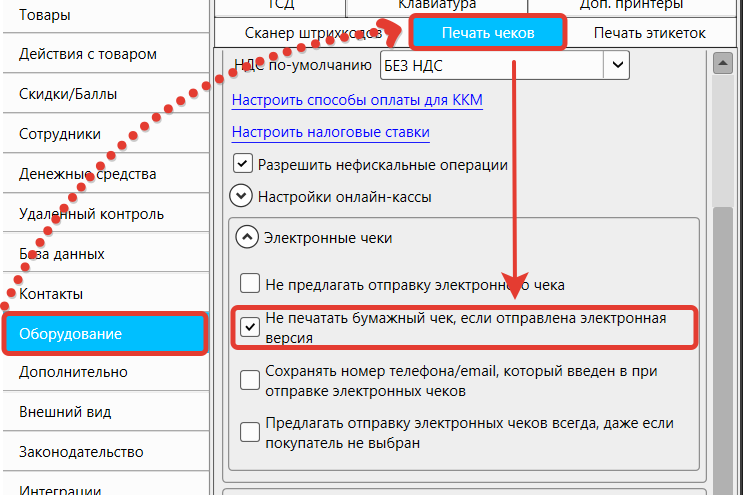Enable Сохранять номер телефона/email checkbox
Screen dimensions: 743x495
click(x=250, y=381)
